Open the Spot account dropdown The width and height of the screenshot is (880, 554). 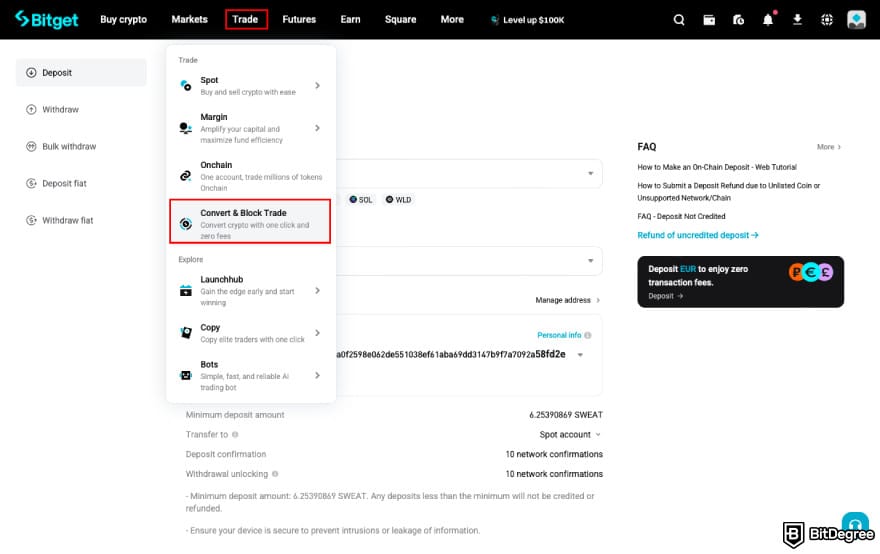click(x=570, y=434)
